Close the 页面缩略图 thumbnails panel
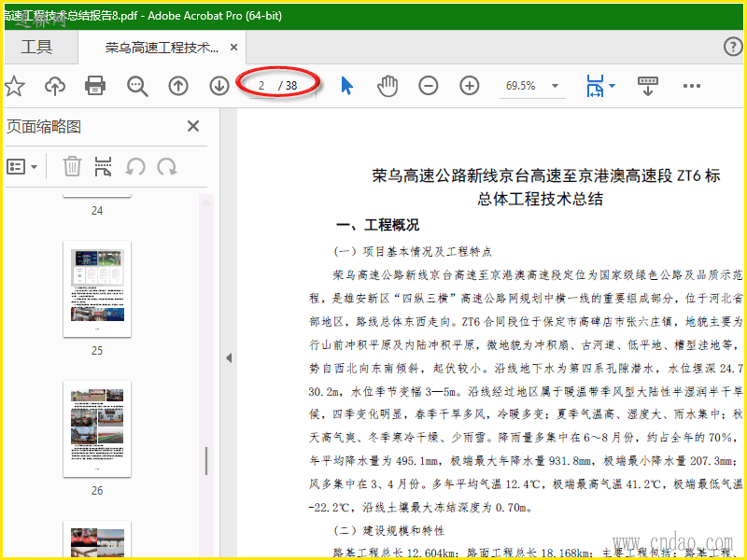Image resolution: width=747 pixels, height=560 pixels. (x=193, y=127)
